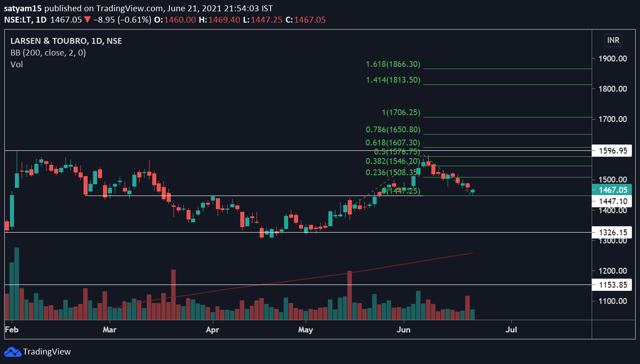Click the Jul date axis label
640x364 pixels.
[x=511, y=330]
